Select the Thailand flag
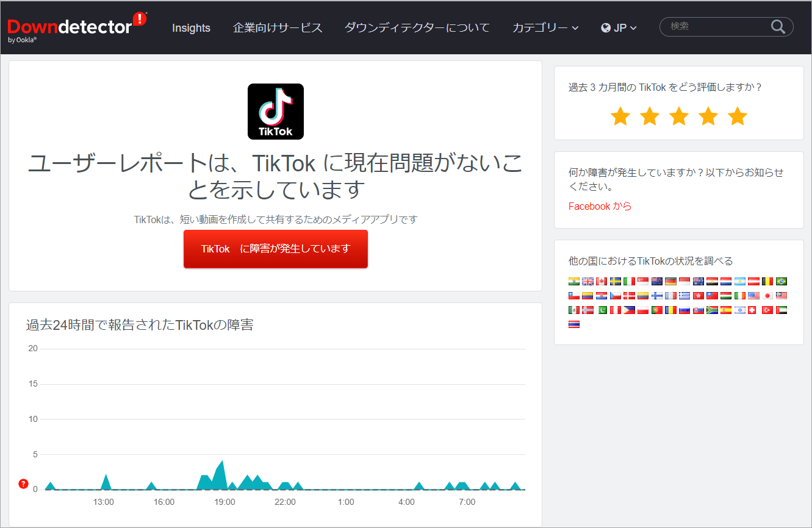This screenshot has height=528, width=812. click(574, 324)
